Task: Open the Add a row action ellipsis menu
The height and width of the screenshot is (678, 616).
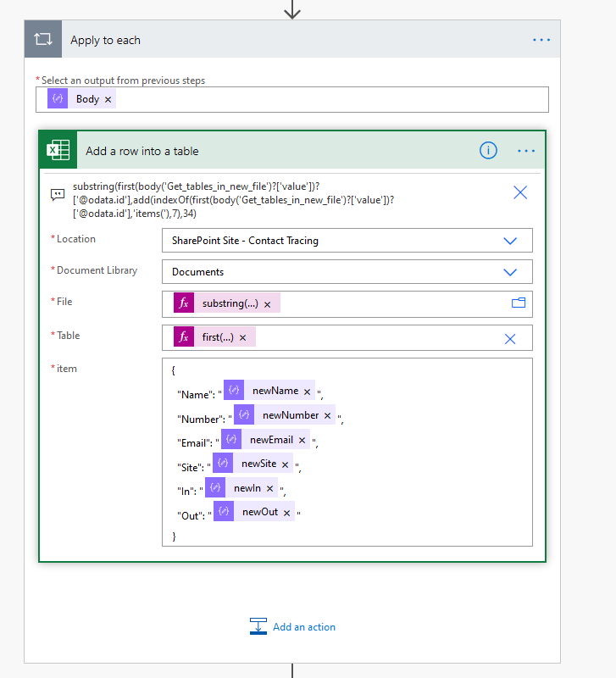Action: [x=526, y=151]
